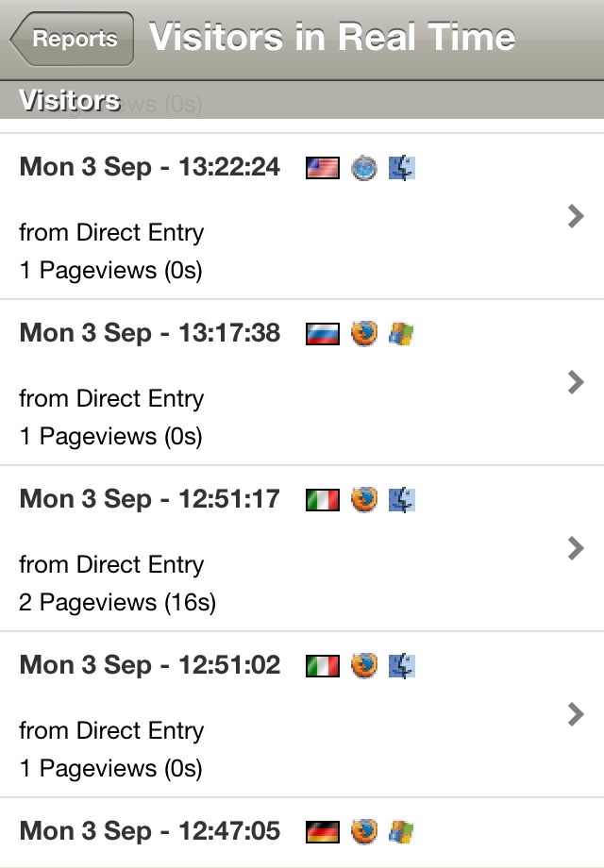Click German flag on 12:47:05 visit
604x868 pixels.
click(323, 832)
